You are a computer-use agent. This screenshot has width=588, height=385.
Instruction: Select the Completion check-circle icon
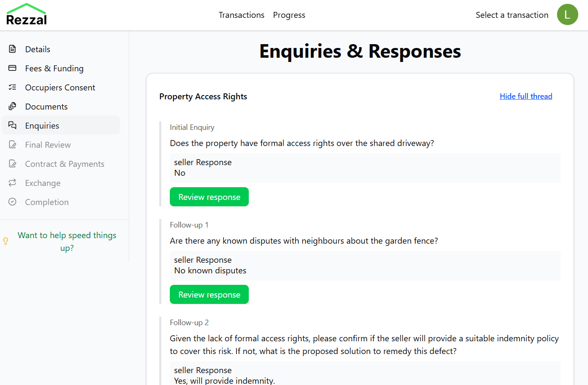click(13, 202)
